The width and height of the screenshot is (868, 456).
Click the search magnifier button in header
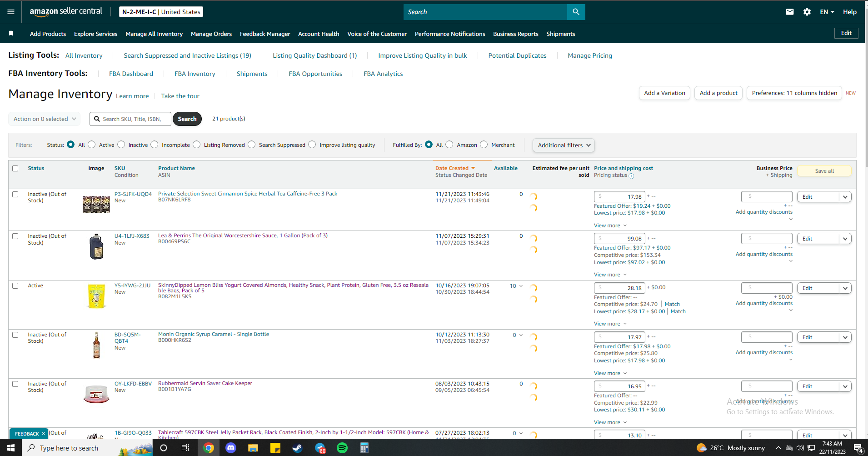576,12
